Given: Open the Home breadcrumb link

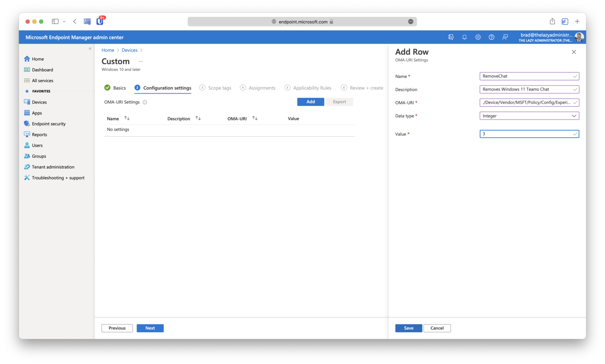Looking at the screenshot, I should point(108,50).
